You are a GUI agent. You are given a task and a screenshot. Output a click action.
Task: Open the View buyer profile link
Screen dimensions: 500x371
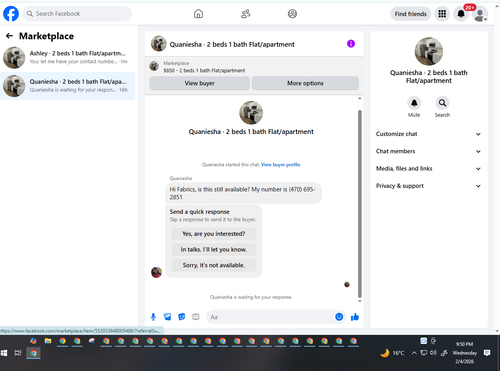tap(280, 165)
